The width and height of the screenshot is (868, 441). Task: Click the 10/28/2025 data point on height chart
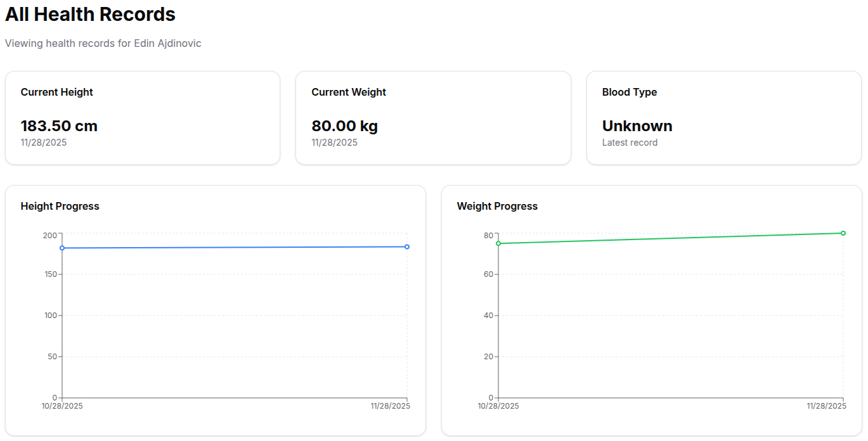[x=62, y=248]
